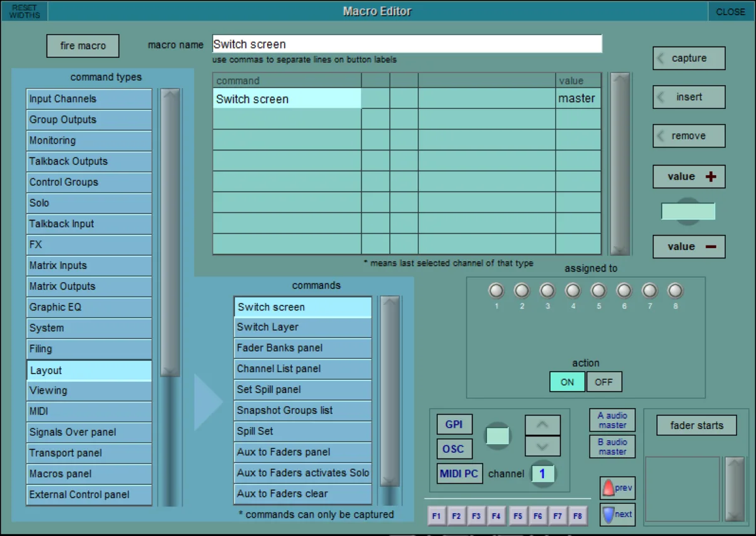Select function key F2
The height and width of the screenshot is (536, 756).
(456, 516)
